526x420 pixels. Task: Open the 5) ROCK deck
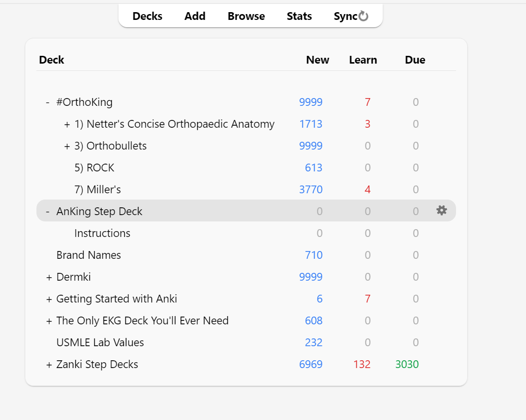tap(94, 168)
